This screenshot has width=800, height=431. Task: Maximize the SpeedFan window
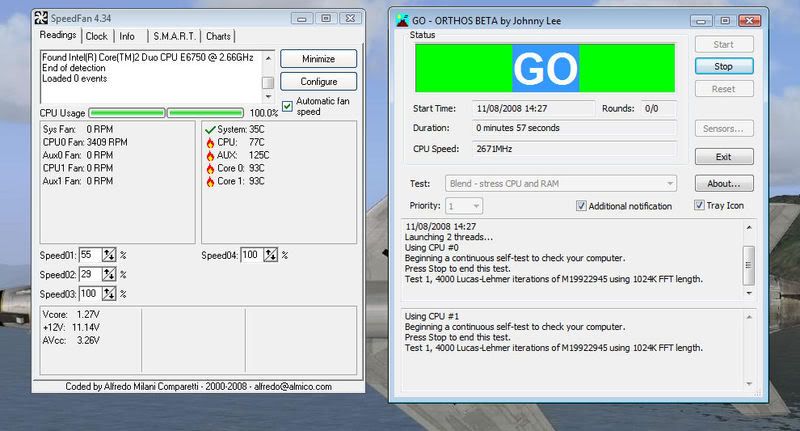pos(326,18)
